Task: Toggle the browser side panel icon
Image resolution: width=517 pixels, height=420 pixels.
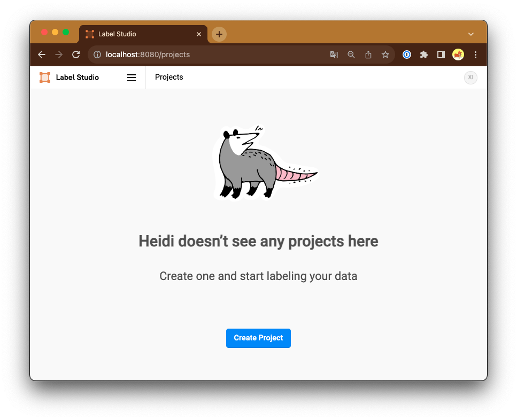Action: pos(441,55)
